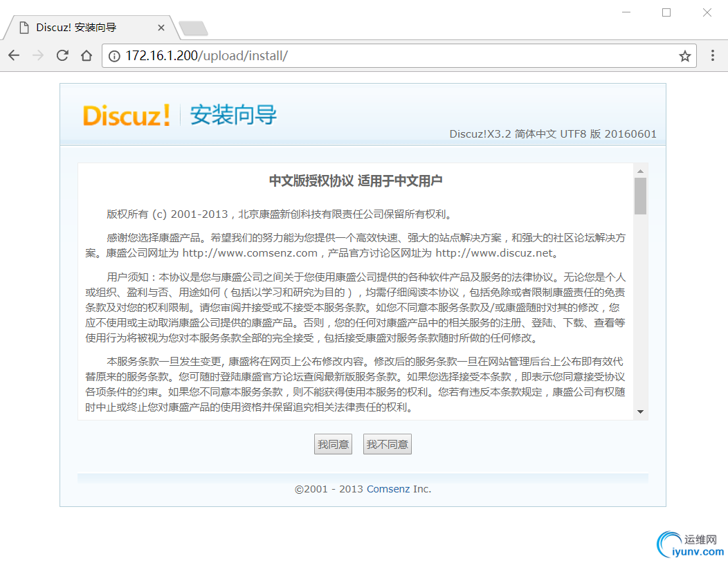The image size is (728, 563).
Task: Select the Discuz! 安装向导 browser tab
Action: 91,28
